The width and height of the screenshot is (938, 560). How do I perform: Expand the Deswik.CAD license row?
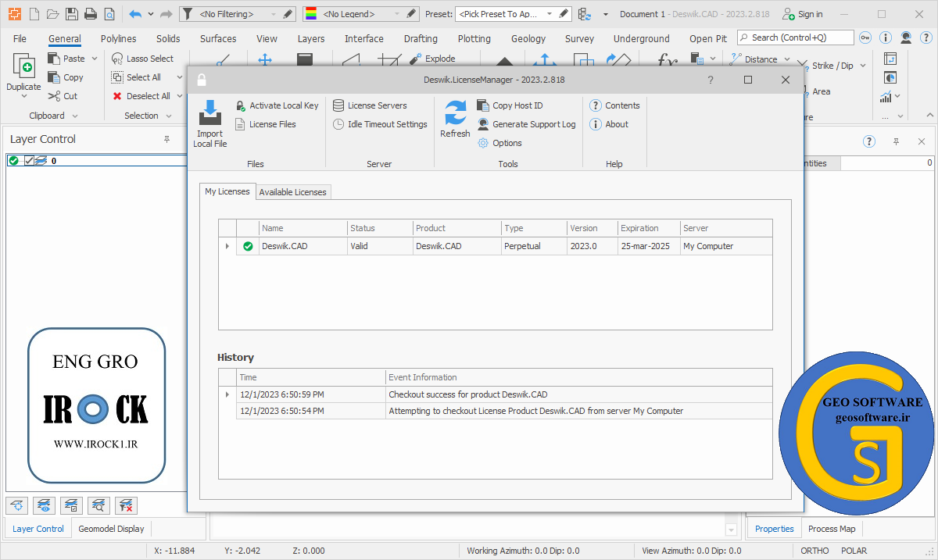227,246
